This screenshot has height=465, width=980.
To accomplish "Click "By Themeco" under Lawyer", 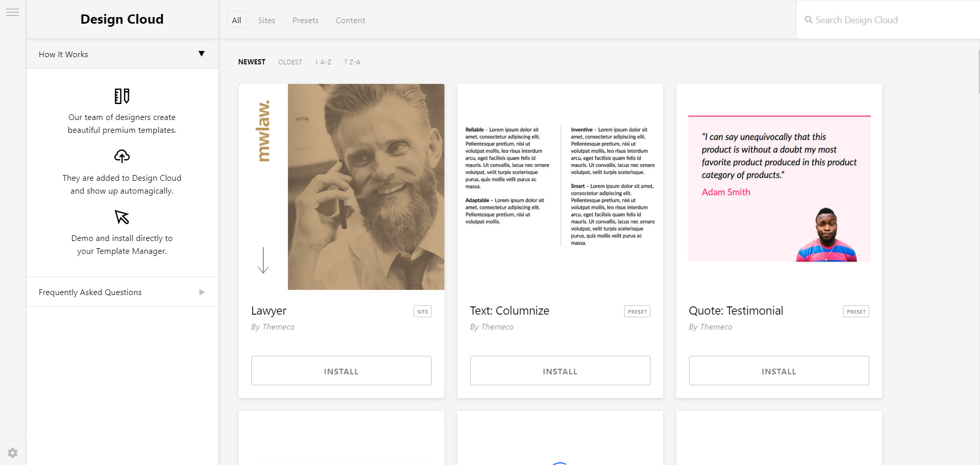I will click(273, 327).
